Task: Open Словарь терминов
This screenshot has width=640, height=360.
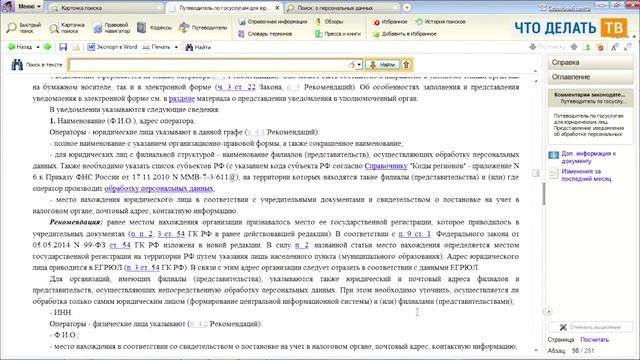Action: point(265,34)
